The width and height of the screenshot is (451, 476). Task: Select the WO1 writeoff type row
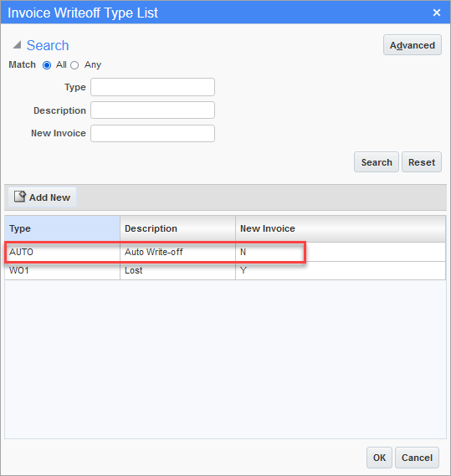[225, 270]
